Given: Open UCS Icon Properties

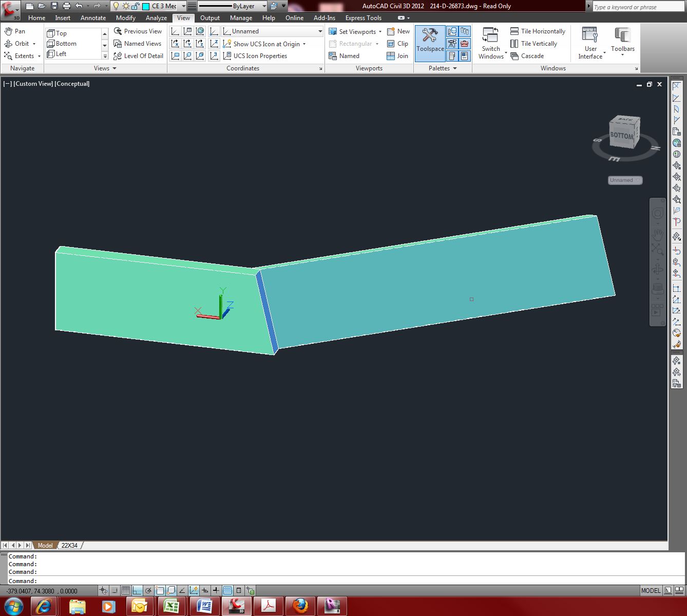Looking at the screenshot, I should 259,55.
